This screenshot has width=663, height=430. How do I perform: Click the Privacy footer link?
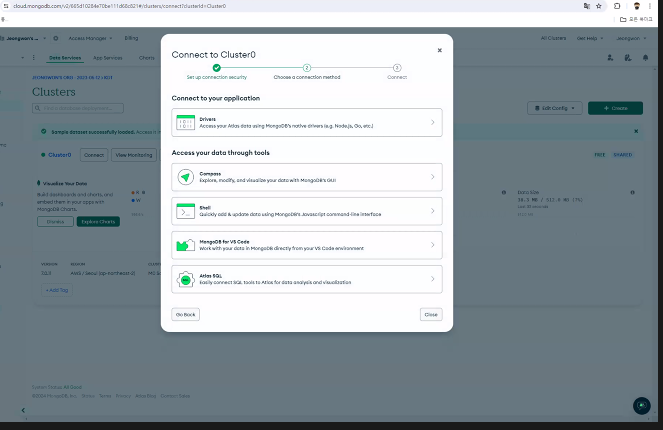(123, 396)
